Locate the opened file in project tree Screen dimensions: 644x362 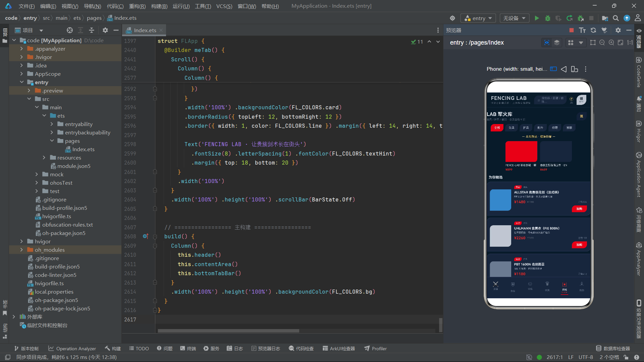(x=70, y=30)
